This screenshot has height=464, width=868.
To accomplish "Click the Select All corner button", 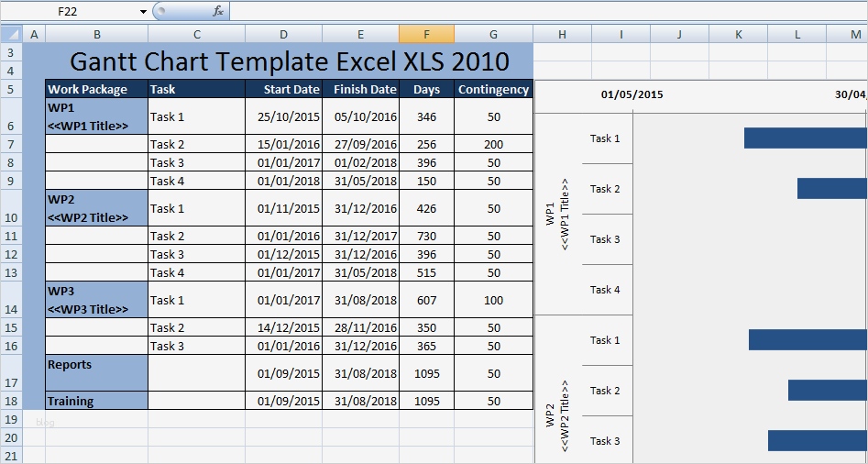I will [x=12, y=34].
